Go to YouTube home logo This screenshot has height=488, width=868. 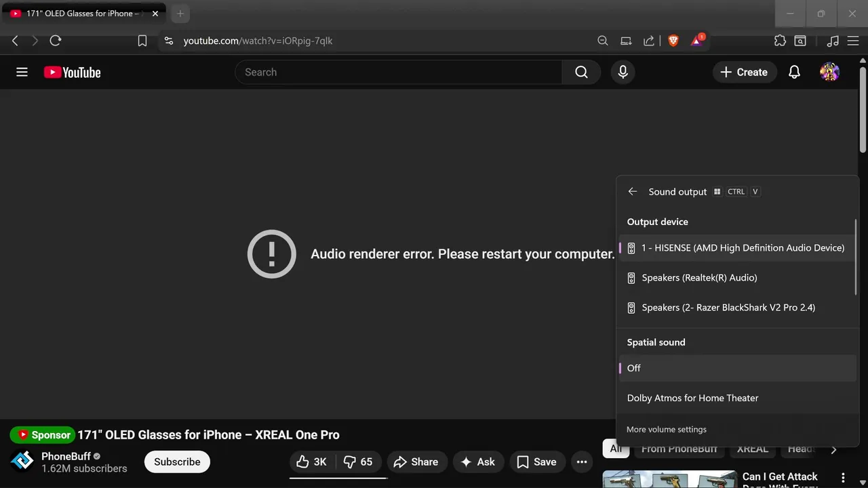pyautogui.click(x=72, y=73)
